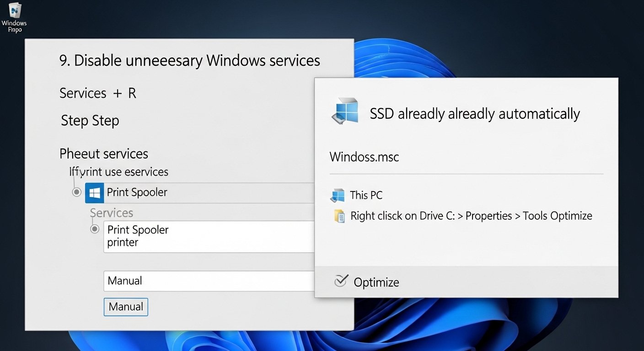Click 'SSD already already automatically' heading
644x351 pixels.
[475, 114]
